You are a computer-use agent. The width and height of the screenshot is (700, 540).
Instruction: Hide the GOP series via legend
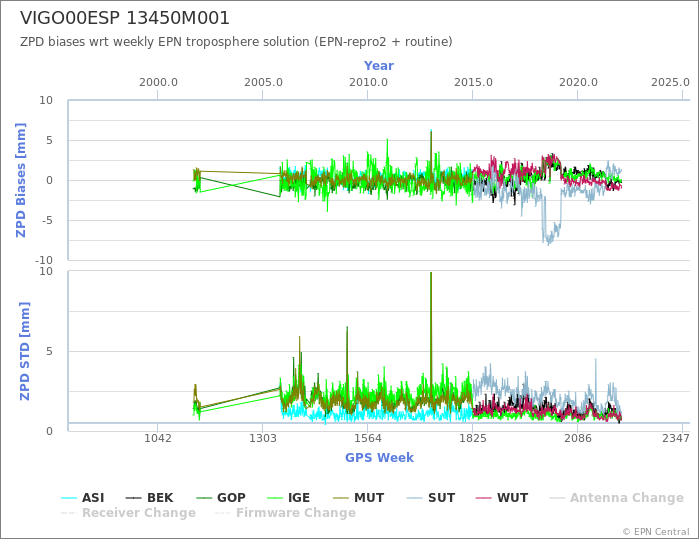point(221,498)
